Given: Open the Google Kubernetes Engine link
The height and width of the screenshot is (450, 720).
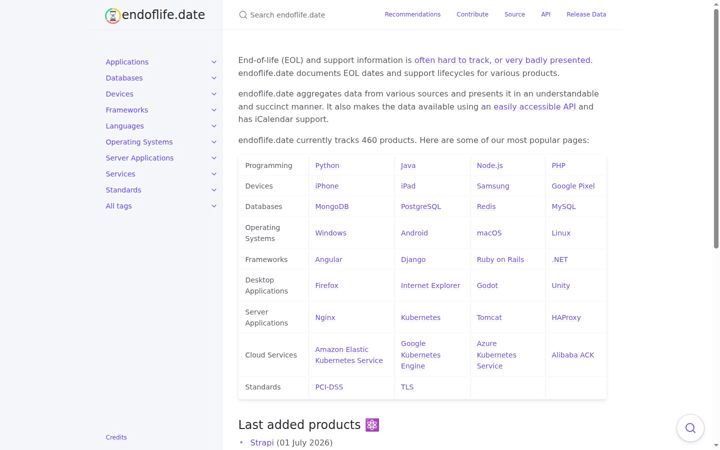Looking at the screenshot, I should pos(420,355).
